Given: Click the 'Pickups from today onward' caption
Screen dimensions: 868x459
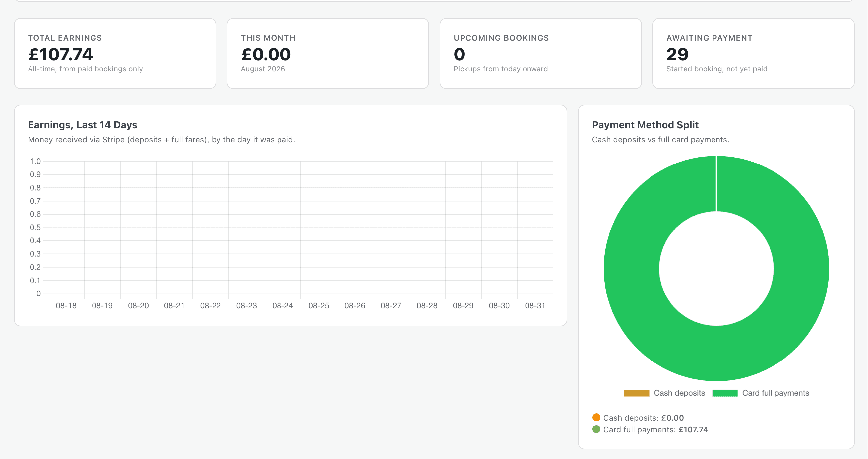Looking at the screenshot, I should click(501, 69).
